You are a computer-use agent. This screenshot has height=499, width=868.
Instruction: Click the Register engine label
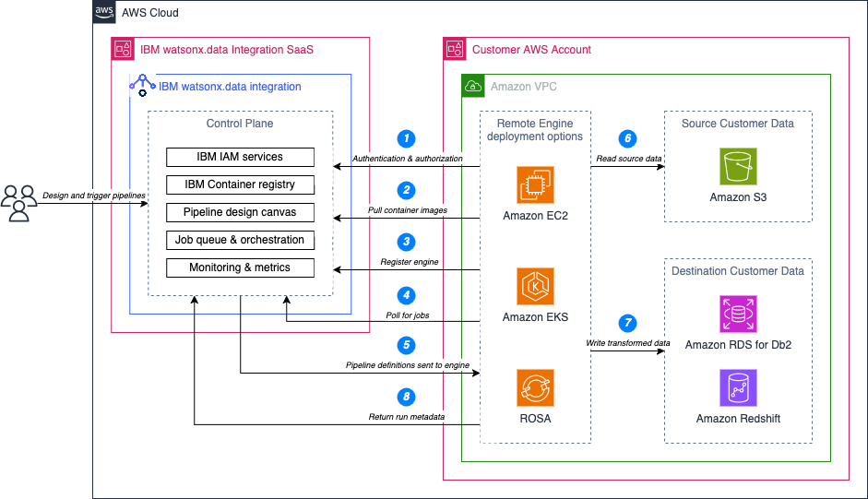pyautogui.click(x=409, y=261)
